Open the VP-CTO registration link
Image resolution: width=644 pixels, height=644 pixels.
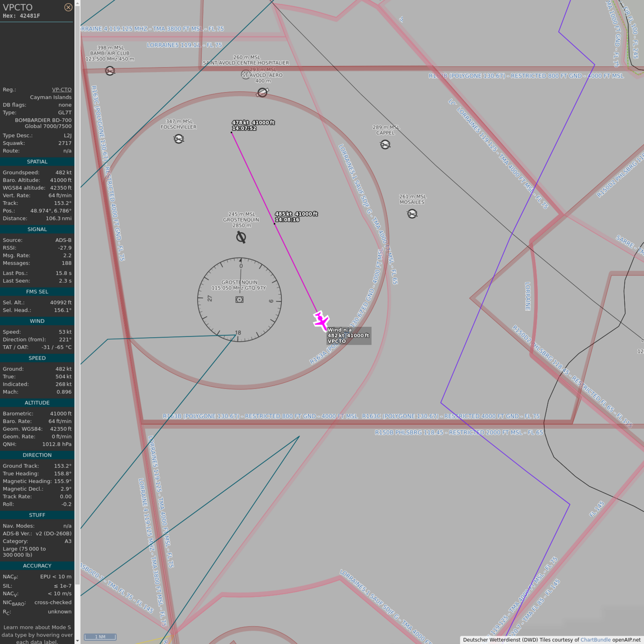tap(62, 89)
